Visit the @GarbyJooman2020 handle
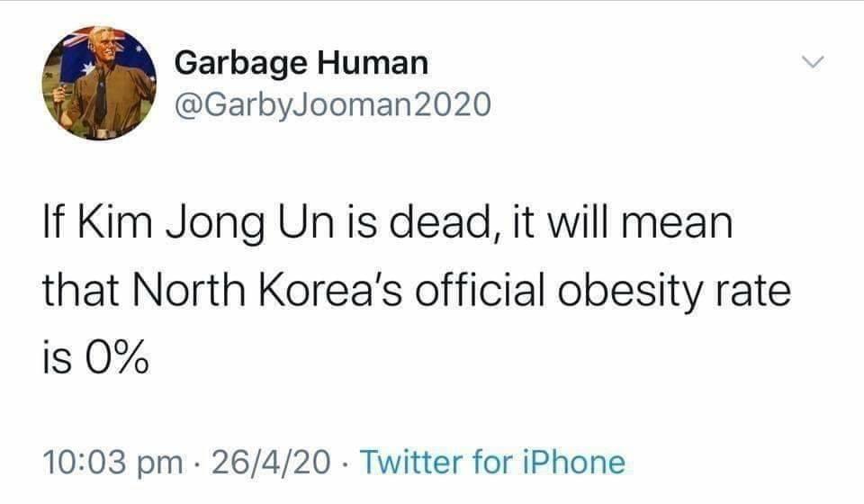 (333, 104)
